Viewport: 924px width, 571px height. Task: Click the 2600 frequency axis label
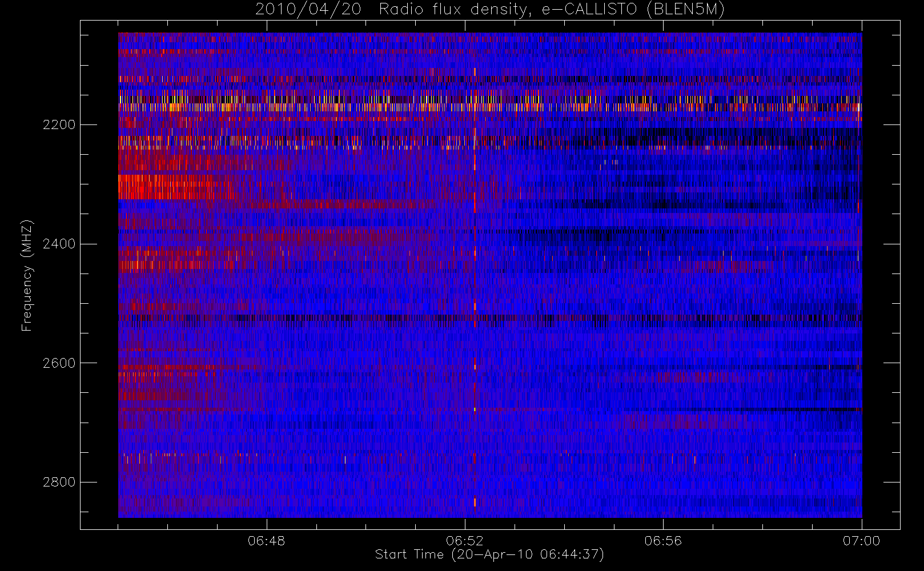tap(59, 363)
